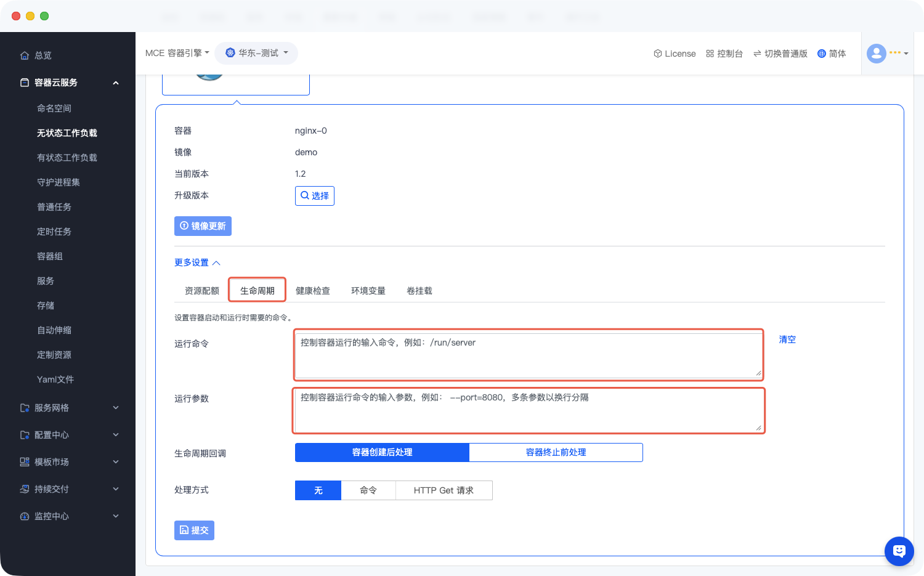Click the 提交 submit button
Image resolution: width=924 pixels, height=576 pixels.
[194, 530]
